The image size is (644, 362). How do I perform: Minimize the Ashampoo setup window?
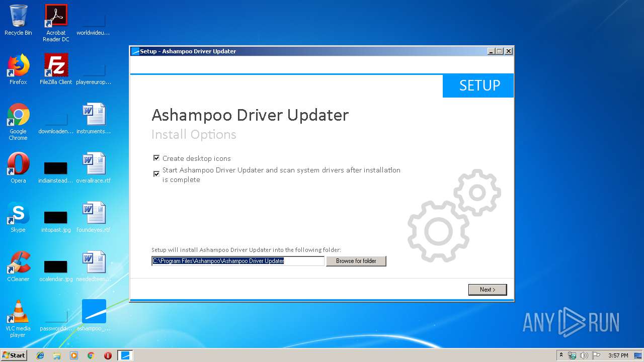click(x=491, y=51)
